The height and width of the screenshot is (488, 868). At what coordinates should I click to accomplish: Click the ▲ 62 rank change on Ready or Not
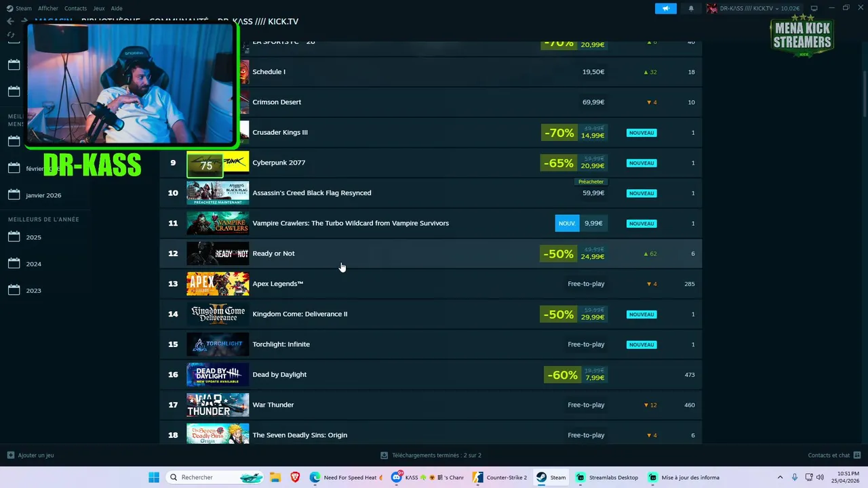pyautogui.click(x=650, y=253)
